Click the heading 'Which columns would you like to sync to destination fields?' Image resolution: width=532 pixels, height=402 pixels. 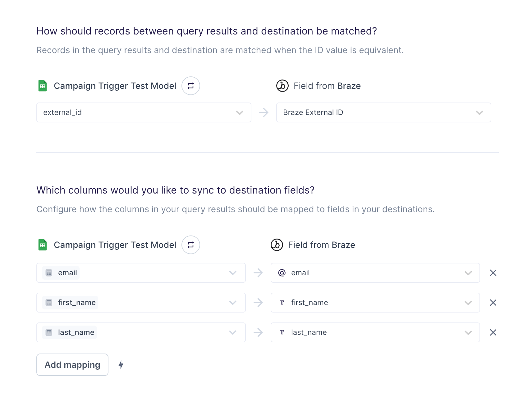176,190
